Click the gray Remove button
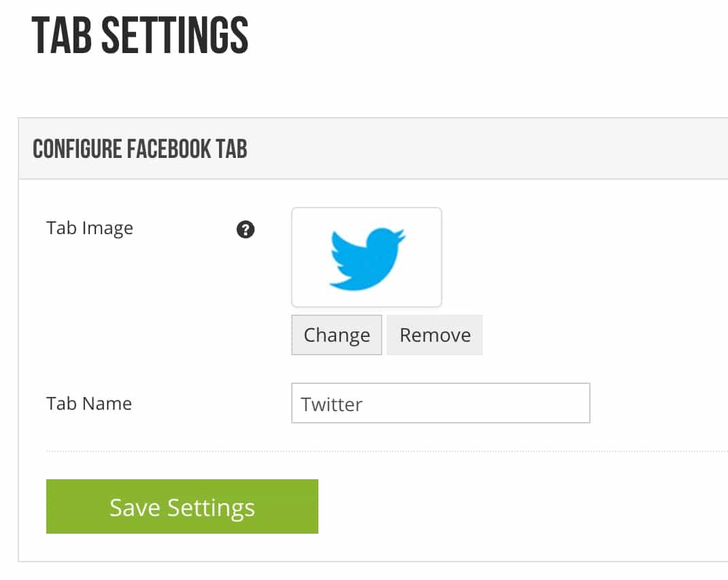Viewport: 728px width, 580px height. point(435,335)
